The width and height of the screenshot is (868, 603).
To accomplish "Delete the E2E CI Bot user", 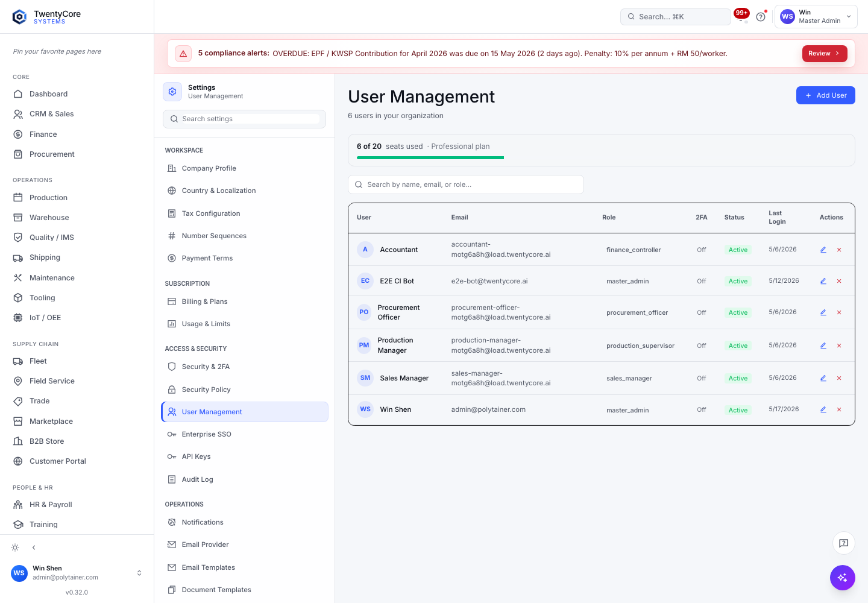I will click(839, 281).
